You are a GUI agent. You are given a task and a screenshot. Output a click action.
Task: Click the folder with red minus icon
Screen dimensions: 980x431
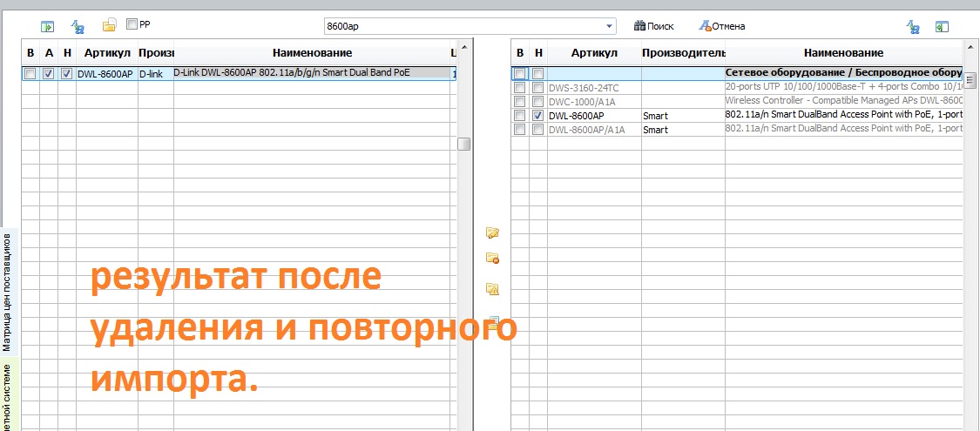492,258
